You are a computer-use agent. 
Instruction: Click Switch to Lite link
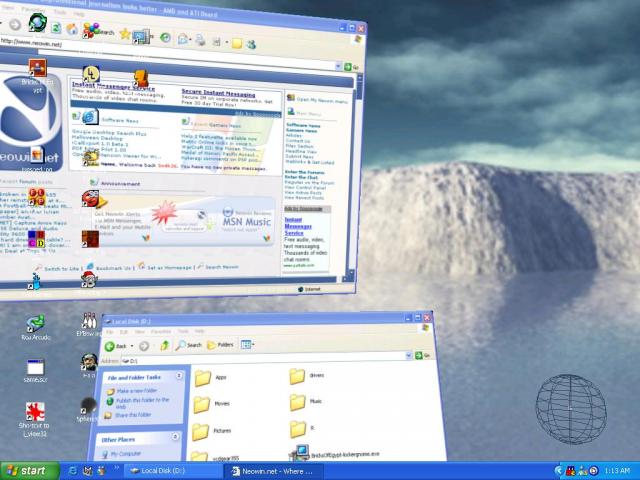[x=62, y=269]
